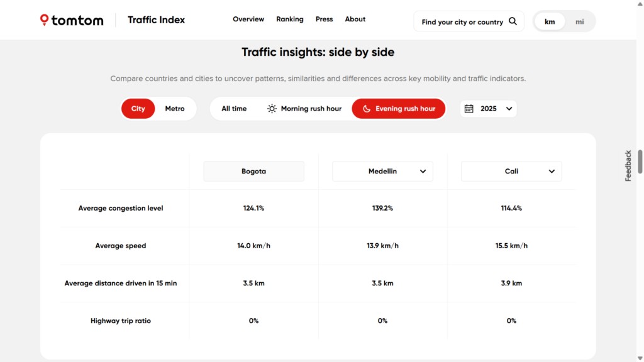
Task: Select the City view toggle
Action: click(138, 109)
